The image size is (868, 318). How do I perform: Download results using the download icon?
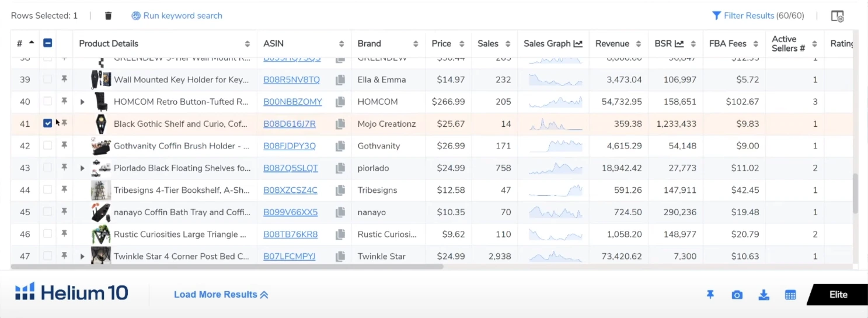point(764,295)
